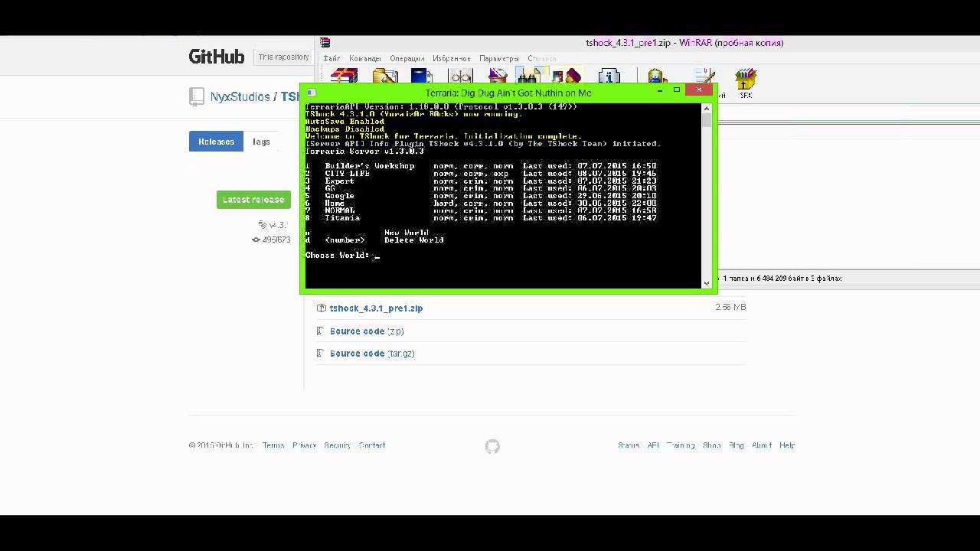Click the WinRAR Virus Scan icon
Viewport: 980px width, 551px height.
coord(657,77)
